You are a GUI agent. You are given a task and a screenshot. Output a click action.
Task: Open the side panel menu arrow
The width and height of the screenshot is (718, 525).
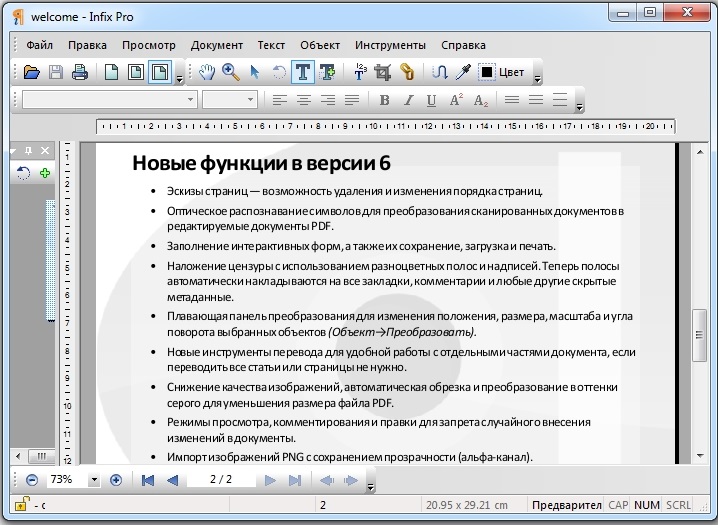coord(13,150)
